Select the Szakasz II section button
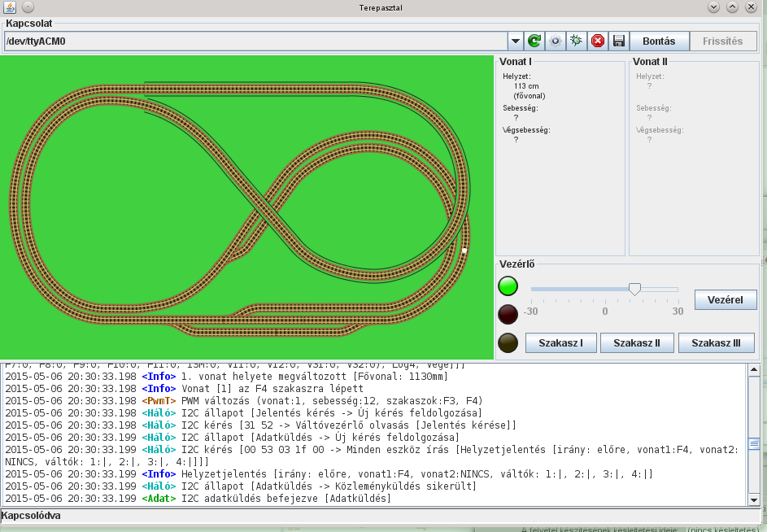Viewport: 767px width, 532px height. coord(637,343)
